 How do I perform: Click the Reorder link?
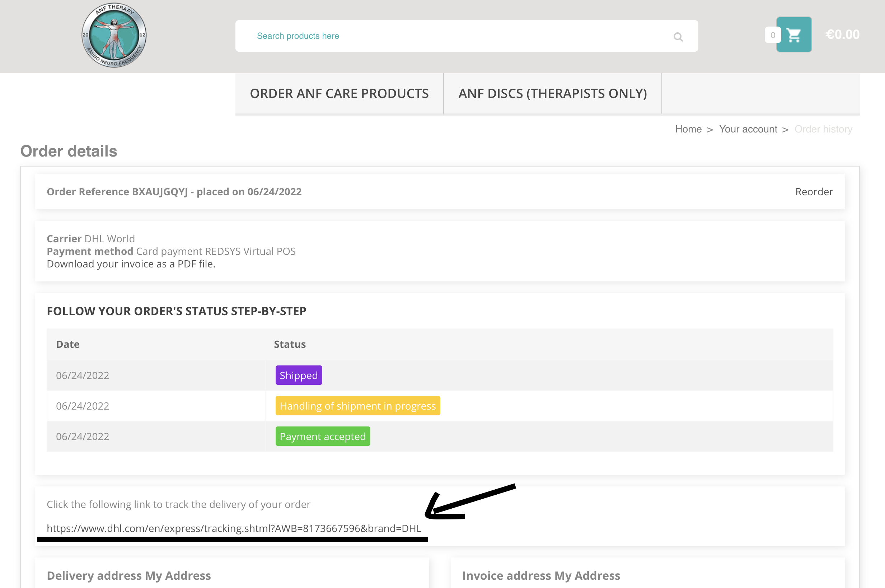[814, 192]
